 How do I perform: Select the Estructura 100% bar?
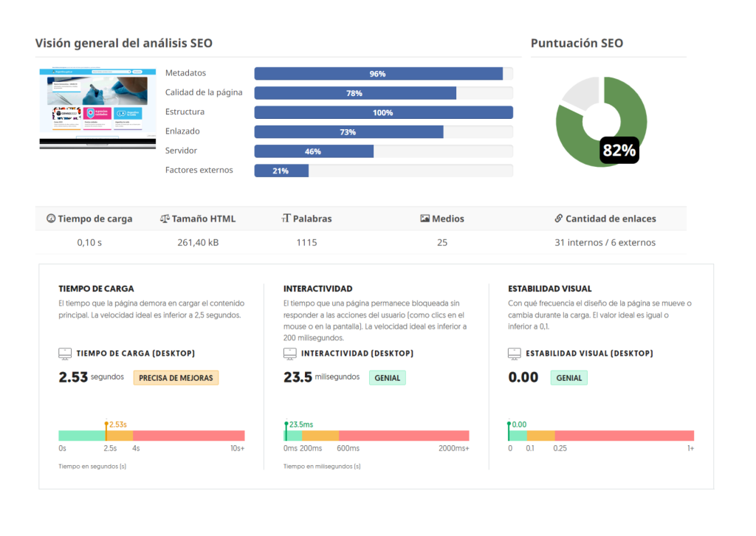point(383,112)
